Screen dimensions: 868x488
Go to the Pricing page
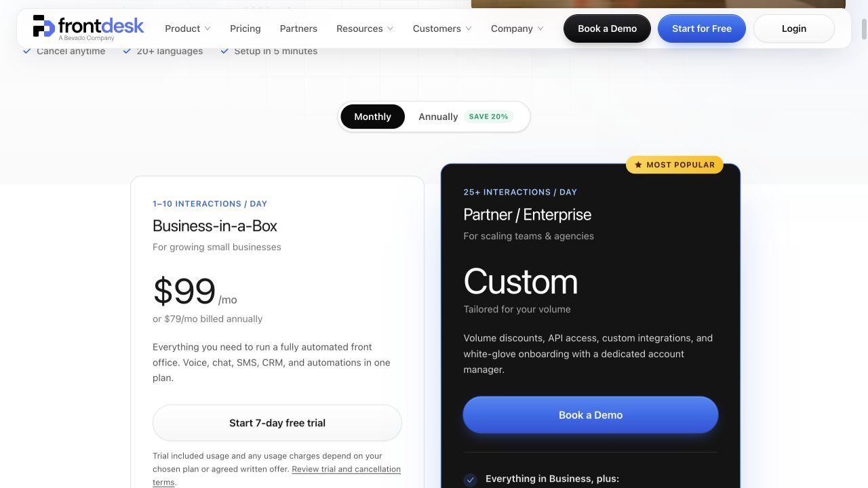tap(245, 28)
